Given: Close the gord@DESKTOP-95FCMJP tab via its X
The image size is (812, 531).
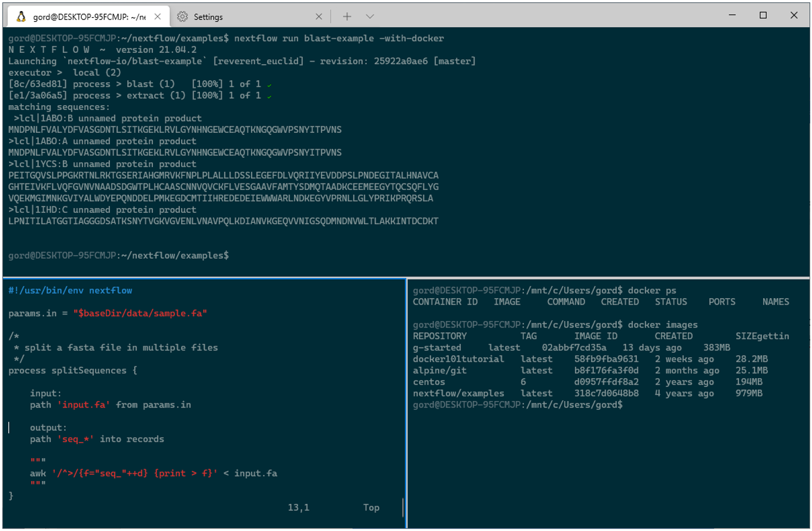Looking at the screenshot, I should tap(157, 16).
